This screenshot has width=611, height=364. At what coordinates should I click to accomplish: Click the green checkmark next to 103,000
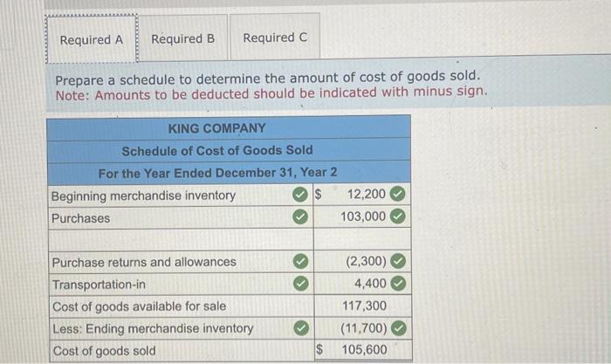[398, 216]
